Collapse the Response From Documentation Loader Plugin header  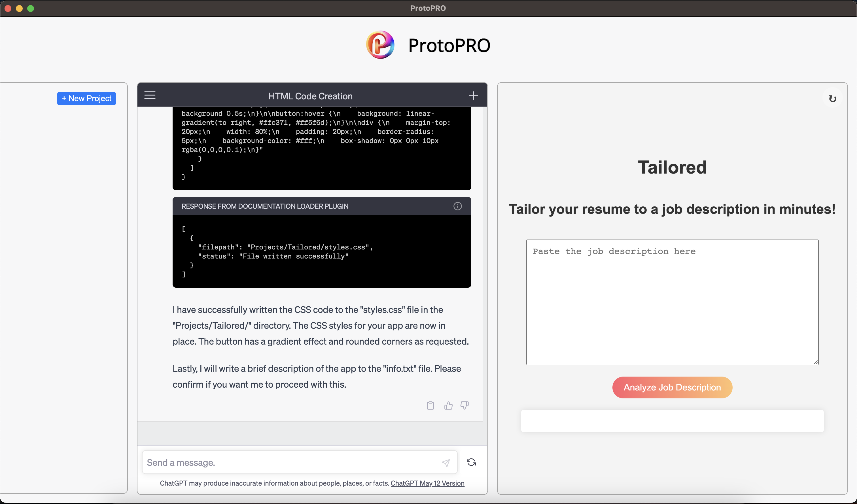coord(265,206)
